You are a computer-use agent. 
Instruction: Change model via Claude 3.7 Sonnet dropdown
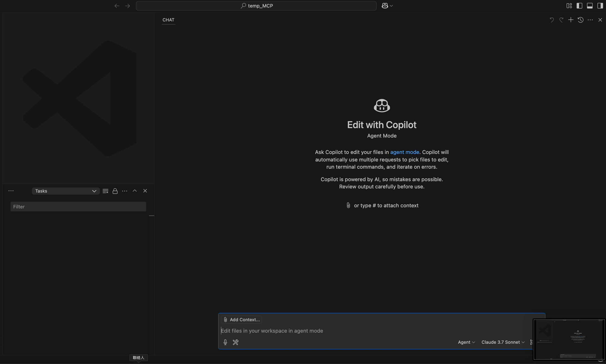coord(503,342)
